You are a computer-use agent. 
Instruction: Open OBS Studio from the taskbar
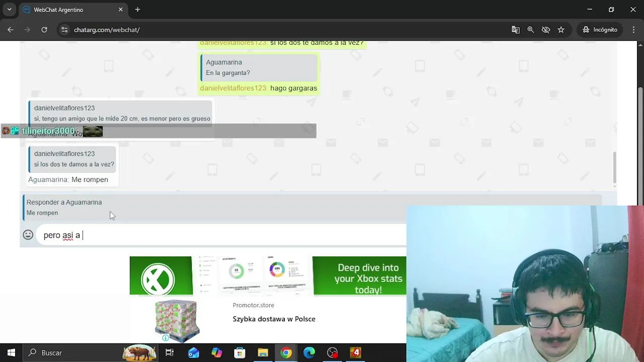pos(332,352)
